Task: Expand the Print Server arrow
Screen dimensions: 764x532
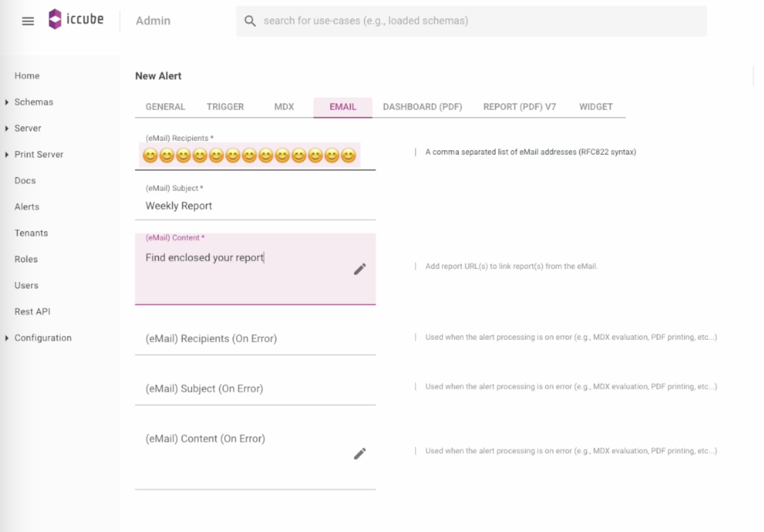Action: (x=6, y=155)
